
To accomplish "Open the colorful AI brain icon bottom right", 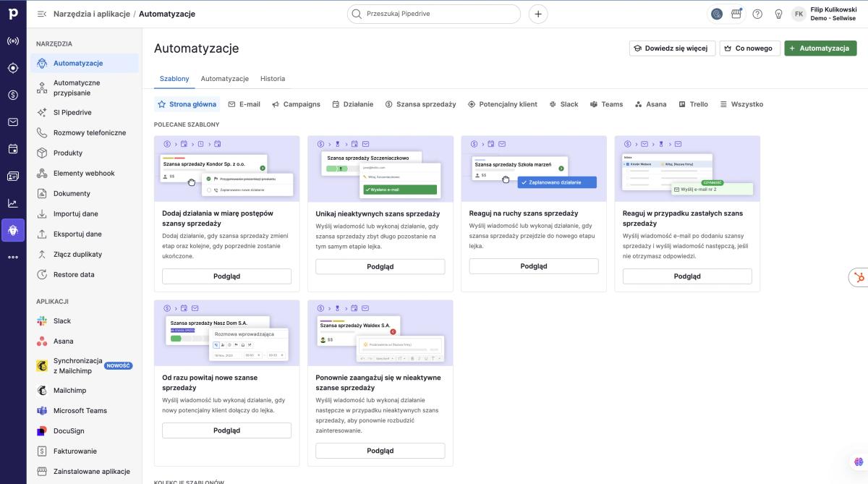I will pos(859,462).
